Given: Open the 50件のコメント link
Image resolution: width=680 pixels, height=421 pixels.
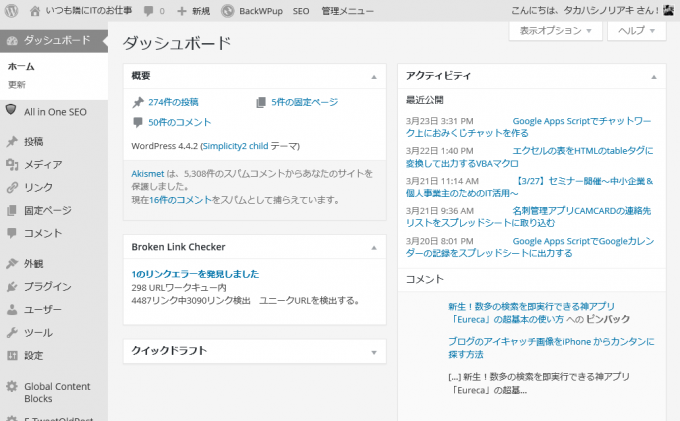Looking at the screenshot, I should point(180,122).
